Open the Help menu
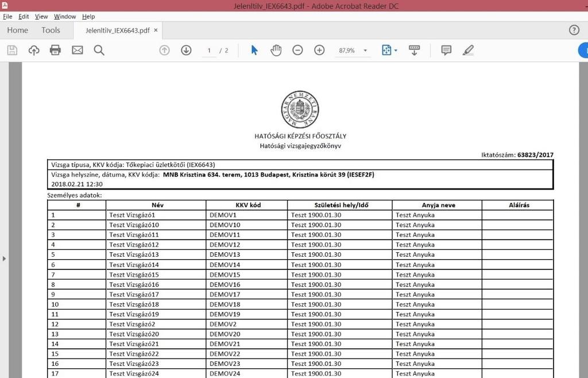The height and width of the screenshot is (378, 588). tap(88, 17)
